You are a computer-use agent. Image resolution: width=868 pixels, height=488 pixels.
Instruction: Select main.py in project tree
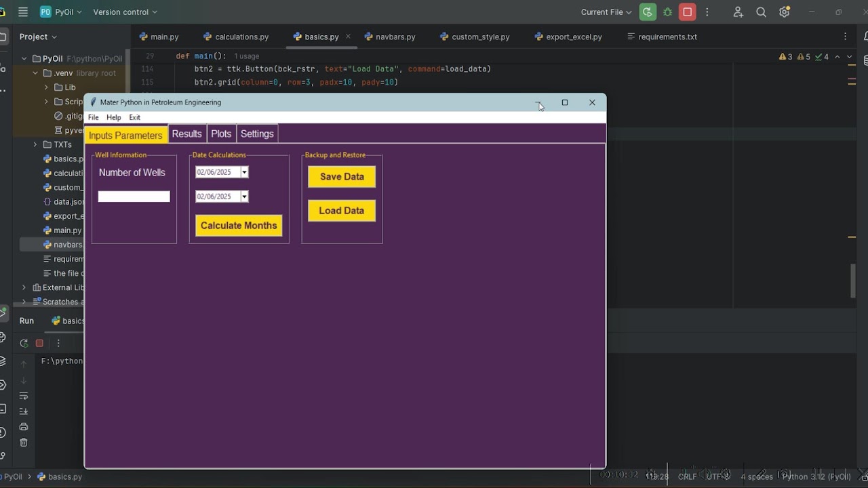point(62,230)
